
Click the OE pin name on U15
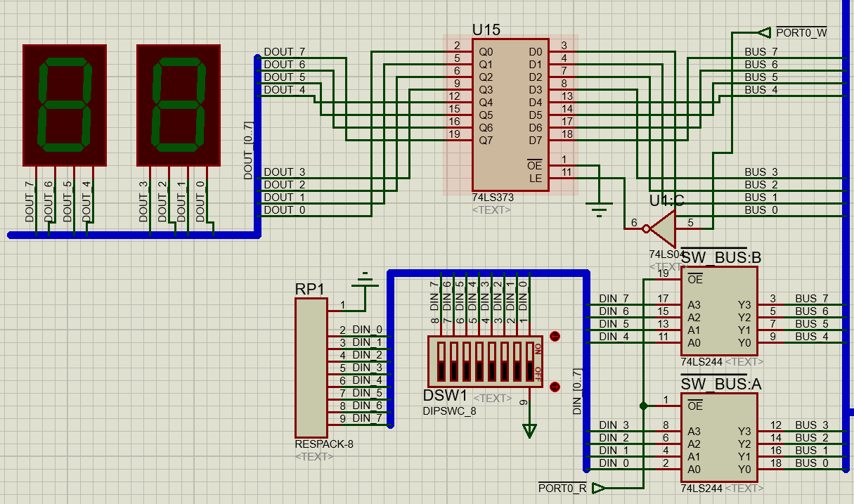536,166
